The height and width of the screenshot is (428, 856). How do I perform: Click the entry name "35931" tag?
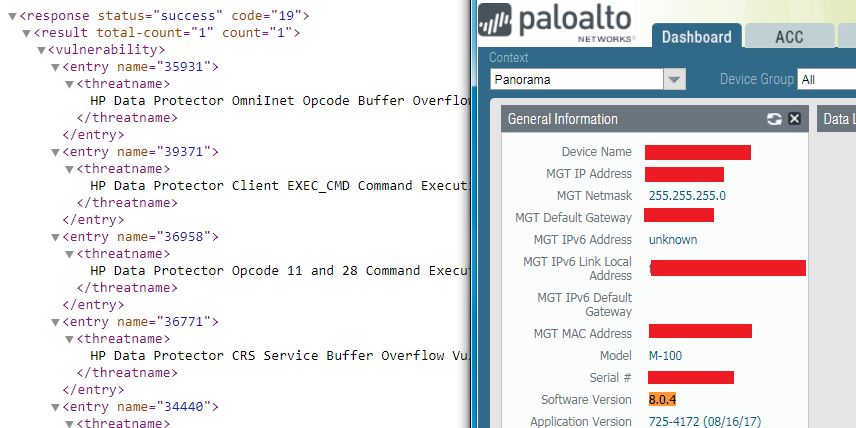point(140,67)
